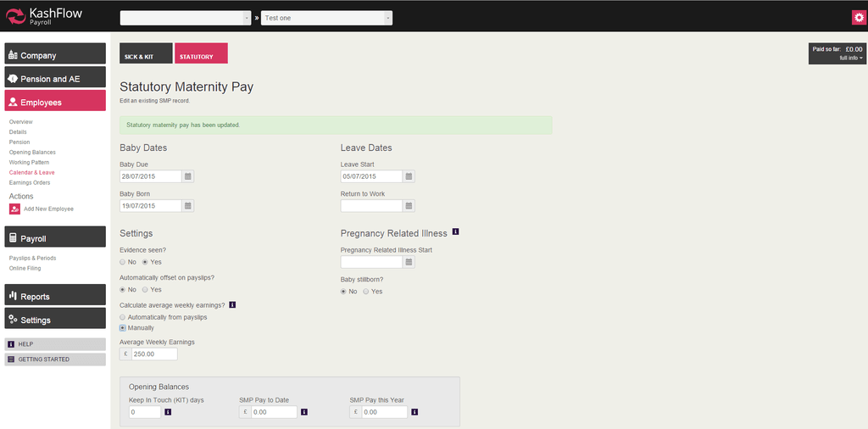
Task: Open the Leave Start calendar picker
Action: pyautogui.click(x=409, y=176)
